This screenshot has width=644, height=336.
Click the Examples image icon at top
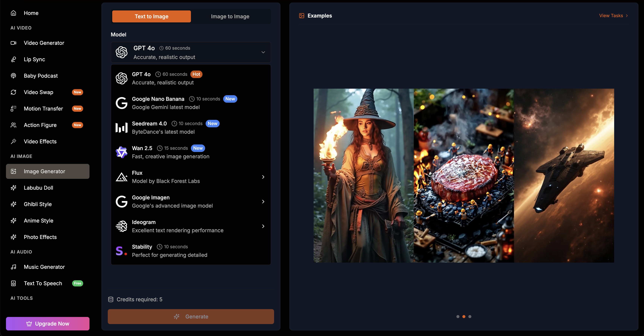tap(301, 15)
